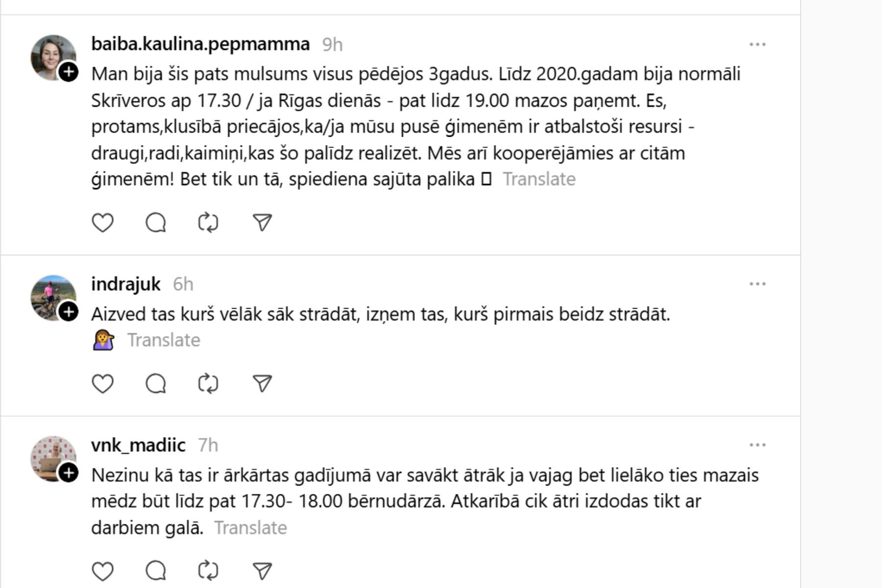This screenshot has width=882, height=588.
Task: Repost indrajuk's comment
Action: 208,384
